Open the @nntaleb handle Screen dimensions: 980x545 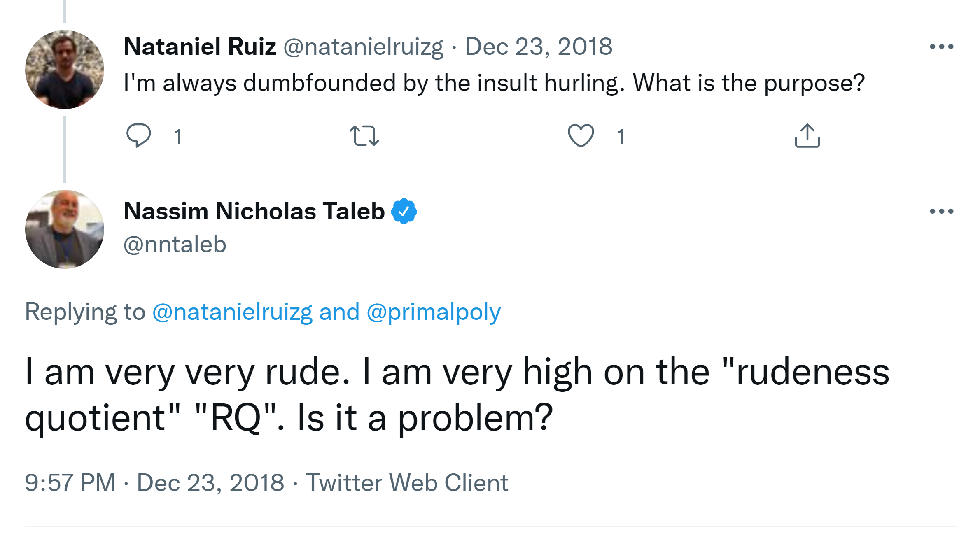pos(175,245)
